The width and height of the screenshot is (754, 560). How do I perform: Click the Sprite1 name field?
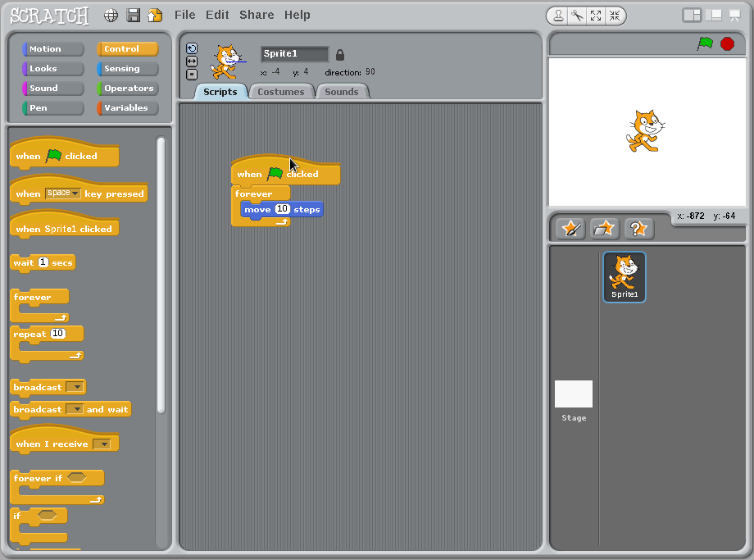coord(295,54)
